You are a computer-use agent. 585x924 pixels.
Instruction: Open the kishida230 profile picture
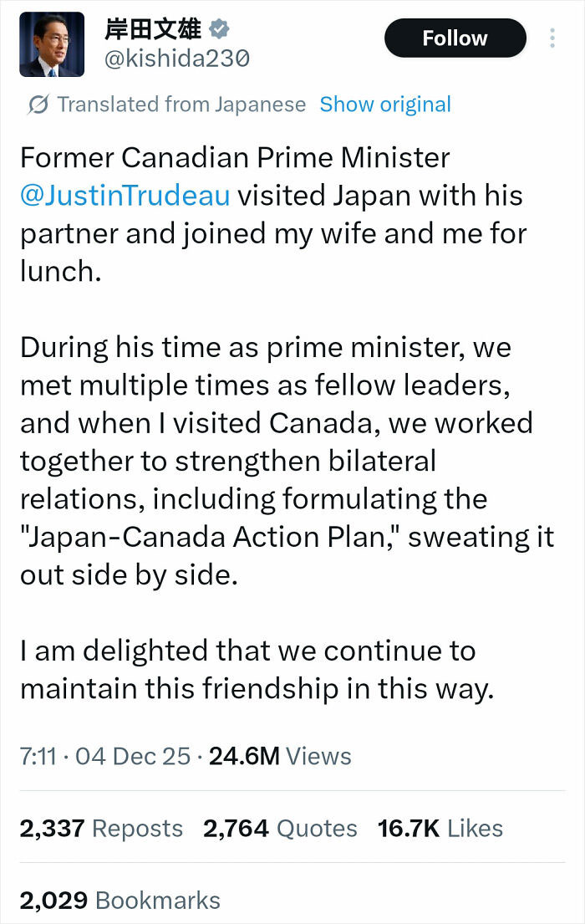(x=51, y=45)
